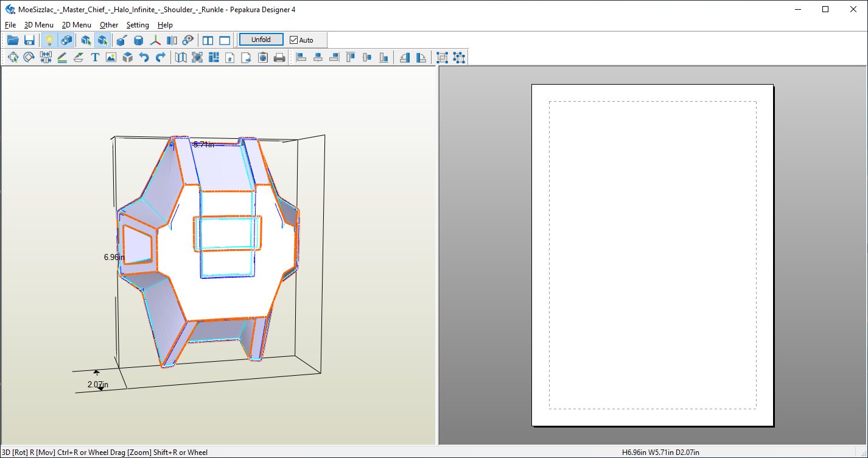Image resolution: width=868 pixels, height=458 pixels.
Task: Toggle the light bulb lighting button
Action: [x=50, y=40]
